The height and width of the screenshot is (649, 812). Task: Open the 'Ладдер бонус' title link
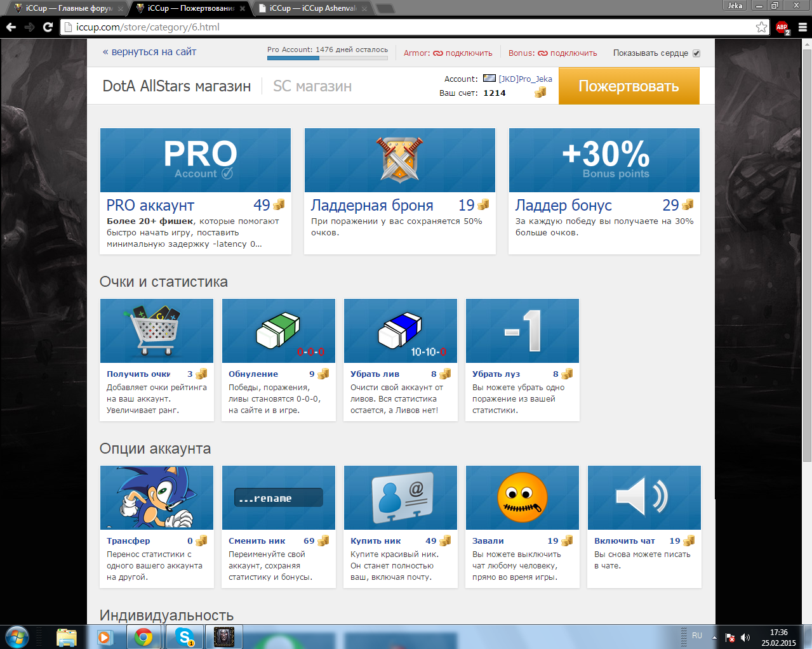(564, 206)
